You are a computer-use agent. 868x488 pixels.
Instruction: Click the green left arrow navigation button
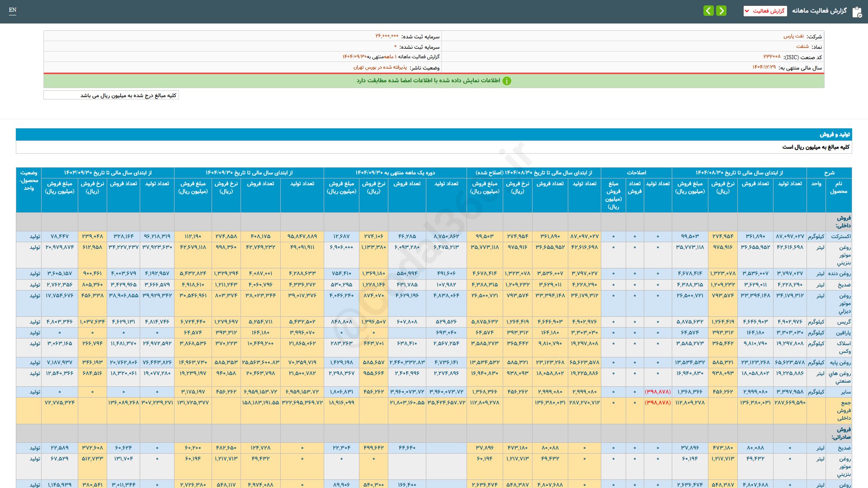[x=708, y=10]
